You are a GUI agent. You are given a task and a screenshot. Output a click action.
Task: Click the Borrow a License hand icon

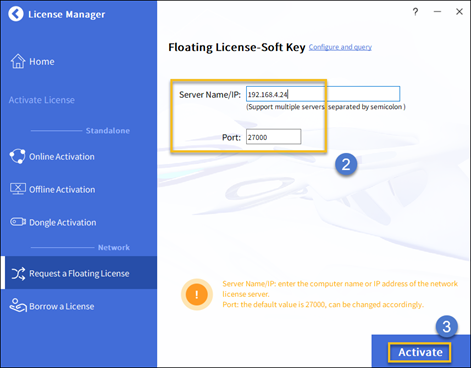click(x=18, y=305)
